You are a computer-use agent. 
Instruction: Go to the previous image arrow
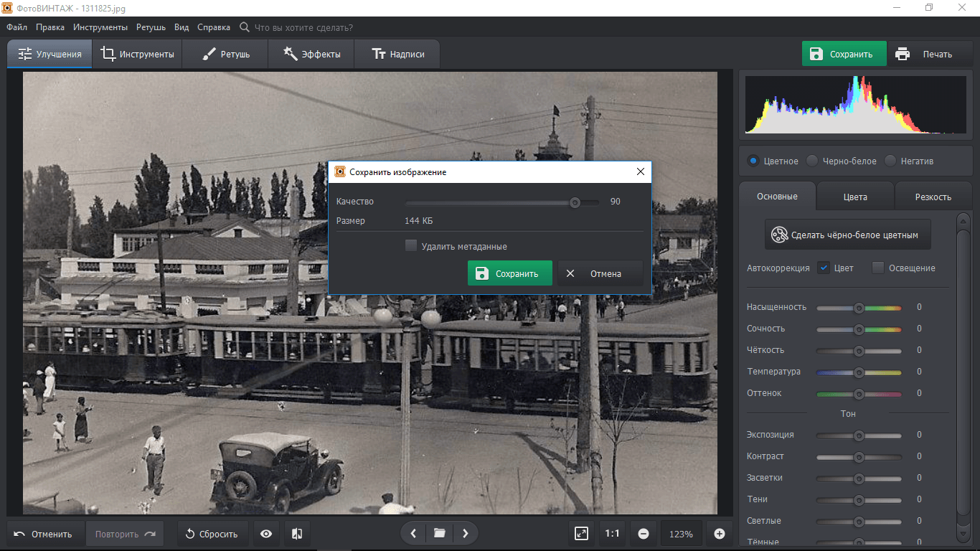413,533
